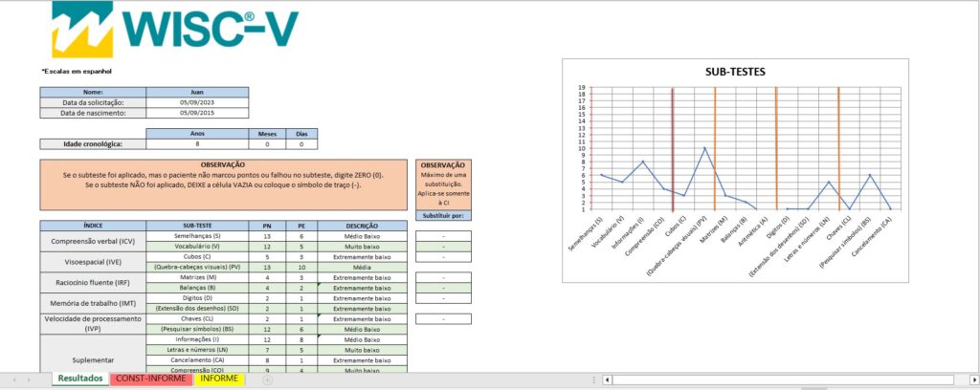This screenshot has width=980, height=390.
Task: Open the yellow INFORME sheet tab
Action: click(219, 379)
